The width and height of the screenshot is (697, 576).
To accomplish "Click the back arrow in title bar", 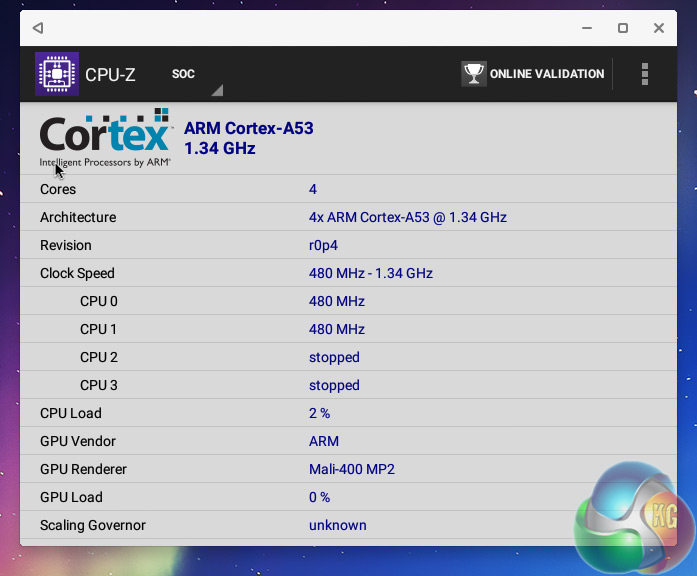I will (x=38, y=28).
